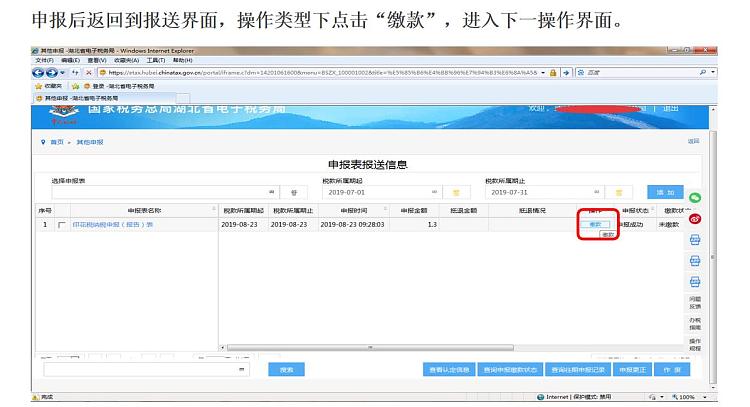Click the magnifier search icon

pos(703,73)
